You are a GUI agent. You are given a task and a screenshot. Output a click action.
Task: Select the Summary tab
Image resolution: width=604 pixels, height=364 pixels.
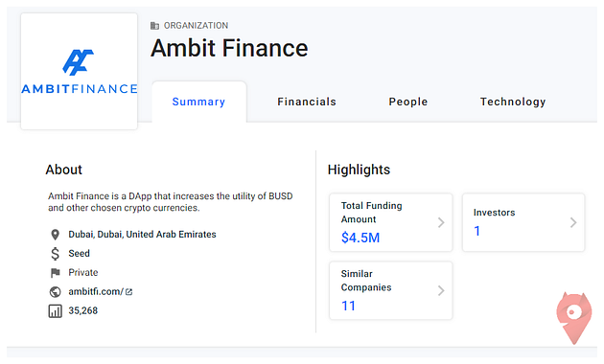pyautogui.click(x=198, y=102)
